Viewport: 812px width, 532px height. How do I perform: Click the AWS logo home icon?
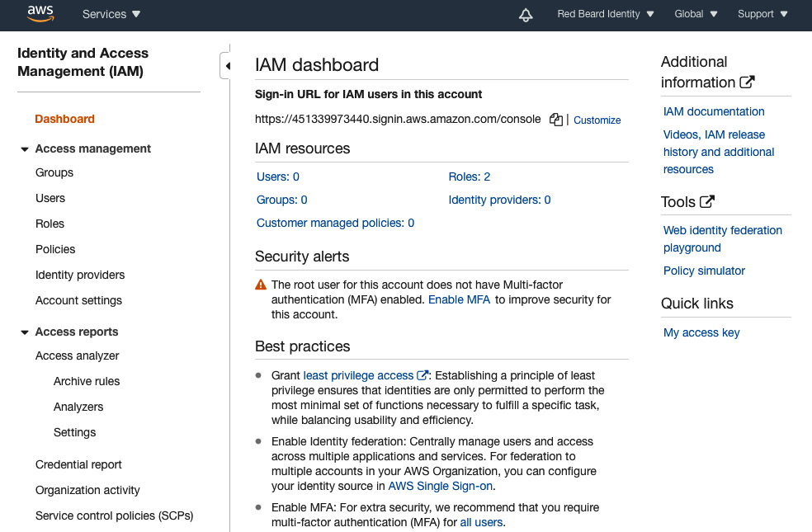tap(40, 14)
